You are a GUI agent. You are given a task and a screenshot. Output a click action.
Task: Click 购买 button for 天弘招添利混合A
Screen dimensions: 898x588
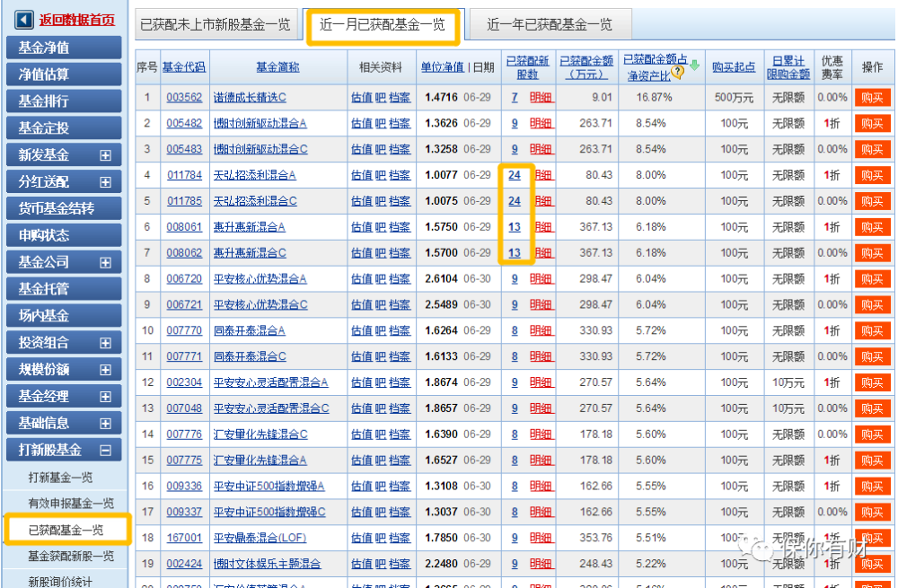pyautogui.click(x=872, y=175)
